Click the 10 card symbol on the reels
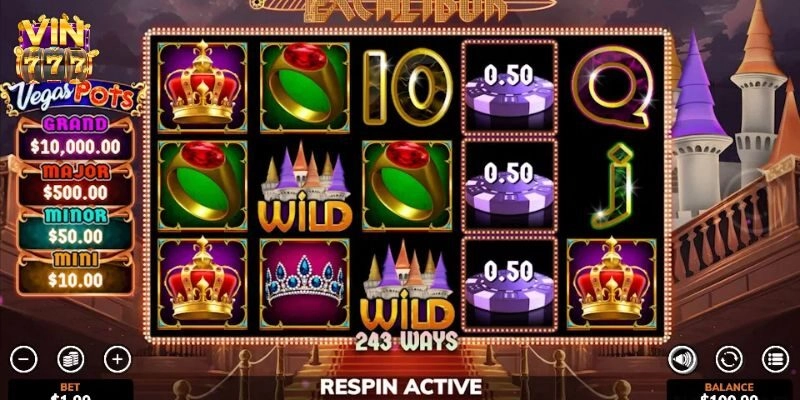 tap(407, 87)
